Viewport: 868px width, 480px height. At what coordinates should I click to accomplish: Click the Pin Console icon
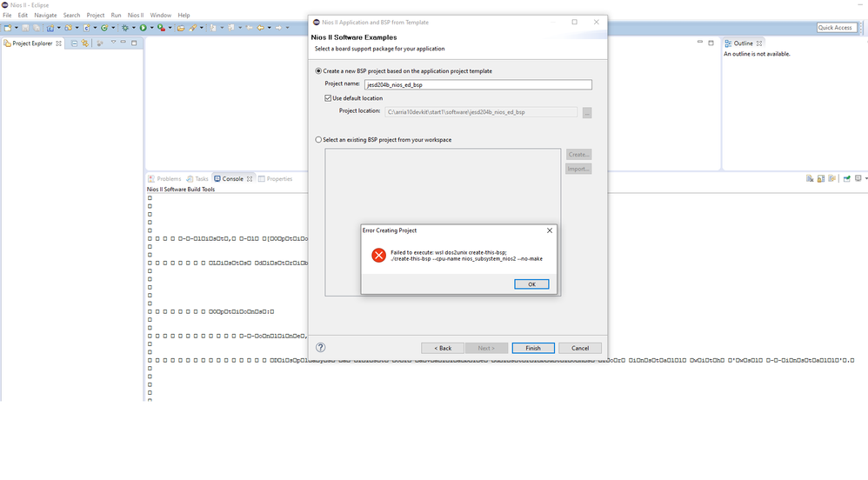coord(847,178)
